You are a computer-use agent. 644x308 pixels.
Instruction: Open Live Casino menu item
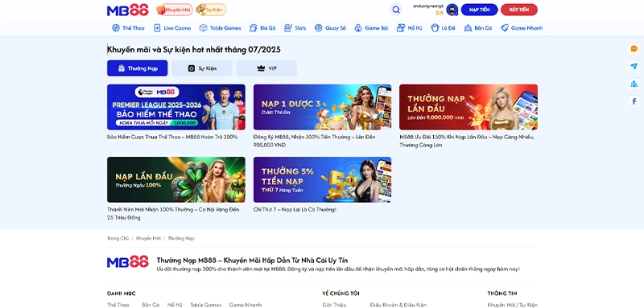coord(172,28)
